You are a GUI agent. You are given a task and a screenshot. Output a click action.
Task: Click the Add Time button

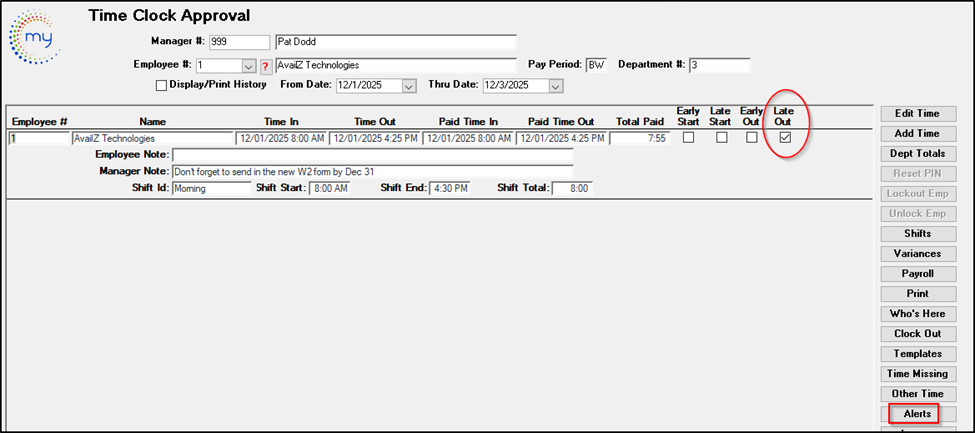(x=917, y=134)
